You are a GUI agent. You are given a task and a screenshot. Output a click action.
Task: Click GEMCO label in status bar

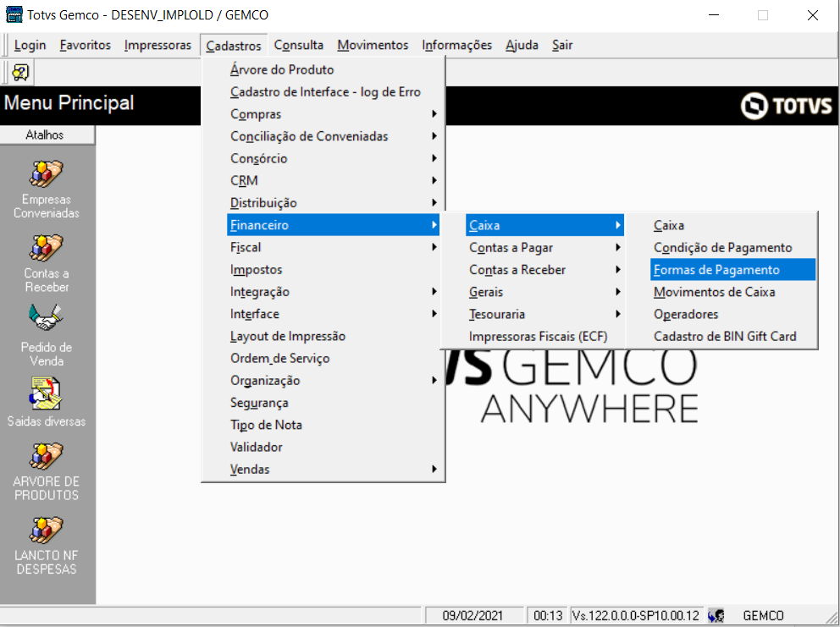[x=763, y=616]
